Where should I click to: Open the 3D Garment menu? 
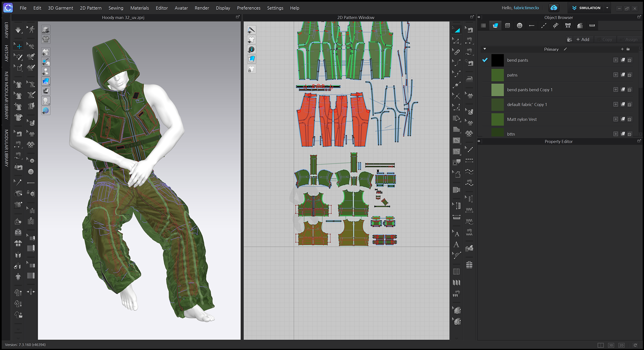pyautogui.click(x=60, y=8)
